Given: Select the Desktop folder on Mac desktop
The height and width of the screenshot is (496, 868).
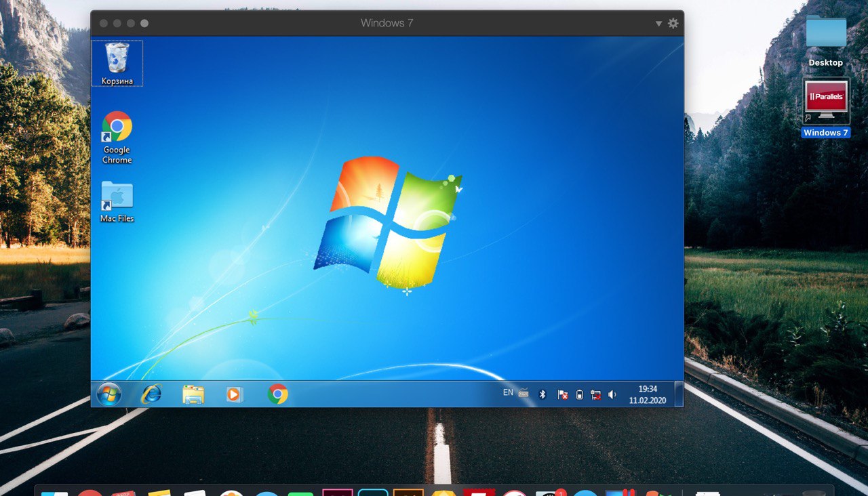Looking at the screenshot, I should click(826, 41).
